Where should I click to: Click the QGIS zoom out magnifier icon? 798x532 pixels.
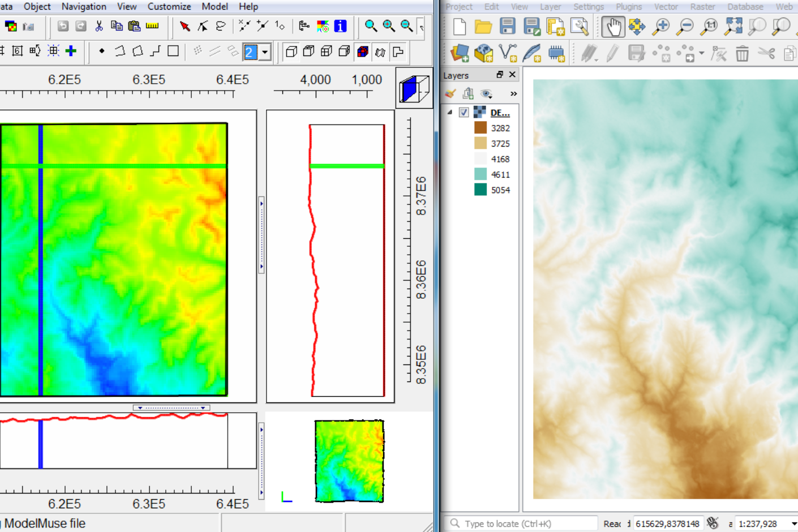[685, 27]
